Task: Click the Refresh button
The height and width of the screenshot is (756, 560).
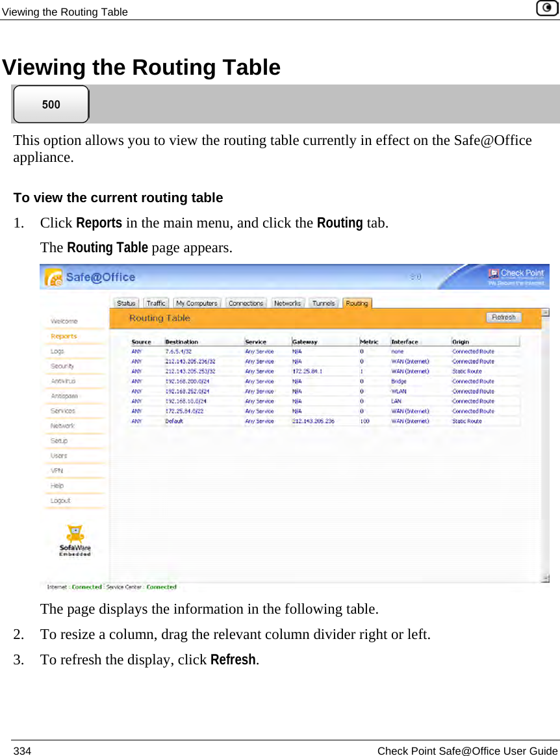Action: coord(503,317)
